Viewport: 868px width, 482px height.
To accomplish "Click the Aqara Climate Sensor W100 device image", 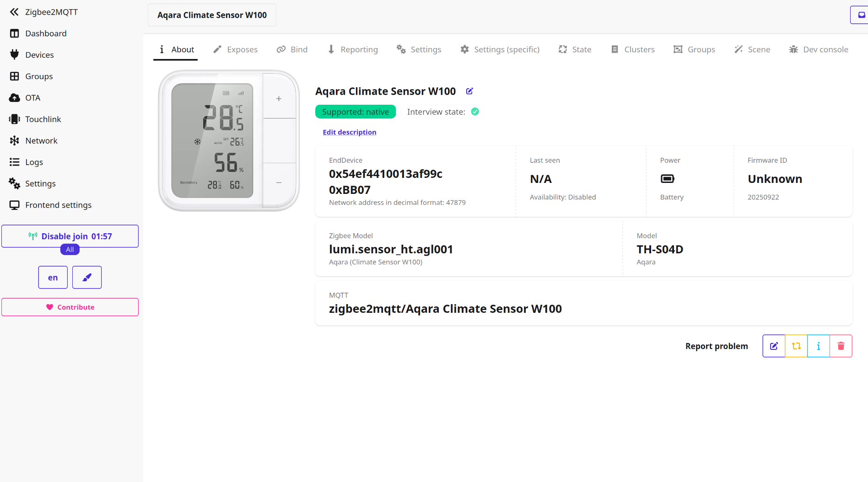I will tap(229, 141).
